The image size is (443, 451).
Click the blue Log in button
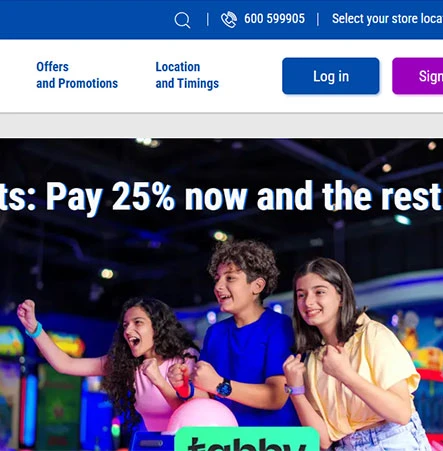coord(331,76)
